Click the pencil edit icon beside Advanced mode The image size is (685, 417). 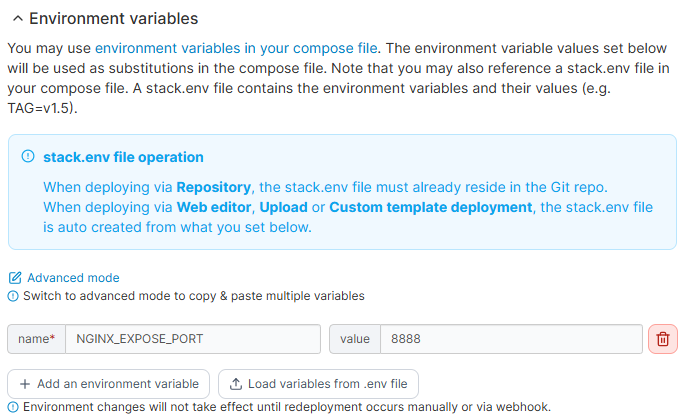point(15,278)
